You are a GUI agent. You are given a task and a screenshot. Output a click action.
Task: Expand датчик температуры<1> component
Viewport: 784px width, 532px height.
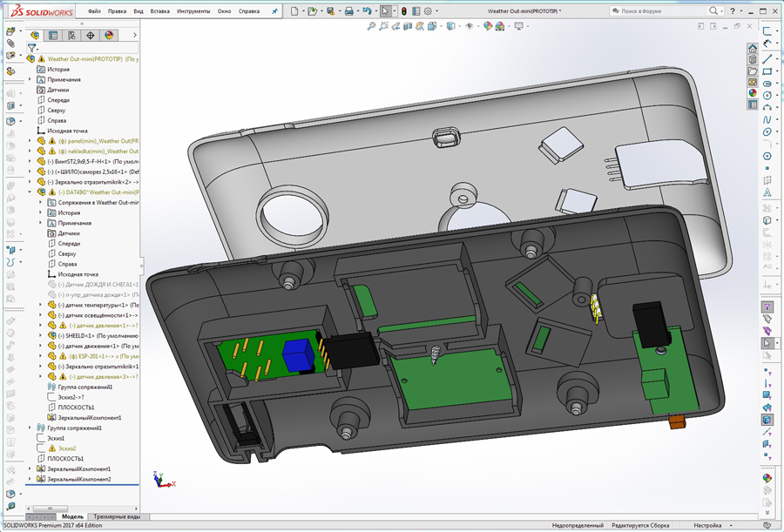[40, 305]
